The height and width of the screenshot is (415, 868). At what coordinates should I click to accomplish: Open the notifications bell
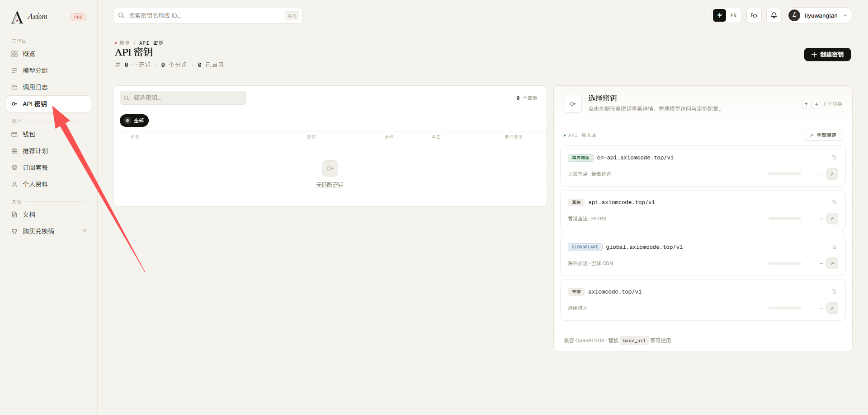tap(774, 15)
